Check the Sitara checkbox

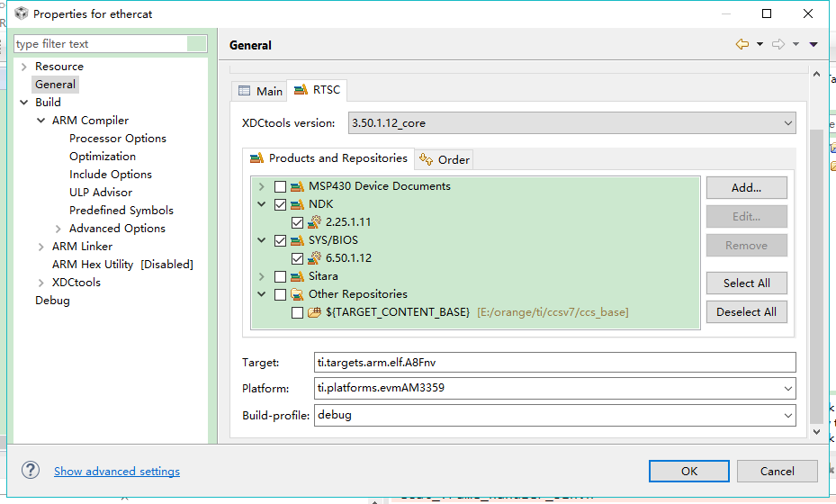(280, 276)
